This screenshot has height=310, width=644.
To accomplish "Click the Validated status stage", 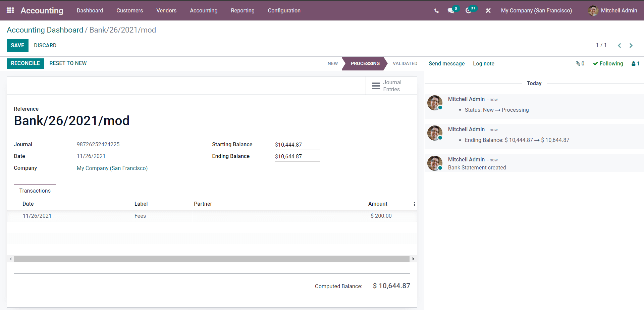I will click(x=405, y=63).
